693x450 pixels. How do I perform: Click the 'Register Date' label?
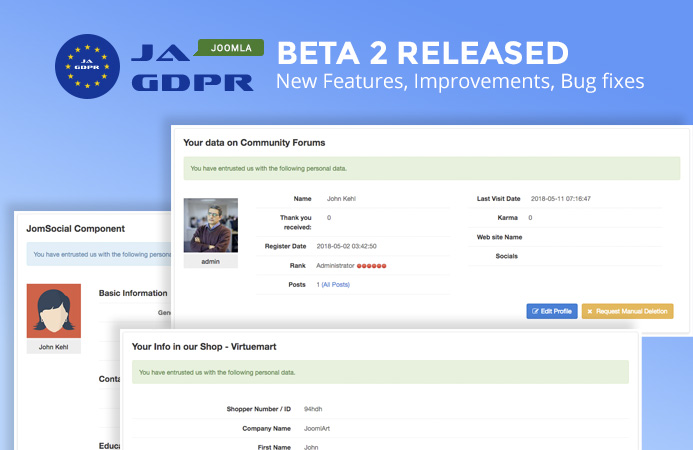[x=286, y=246]
